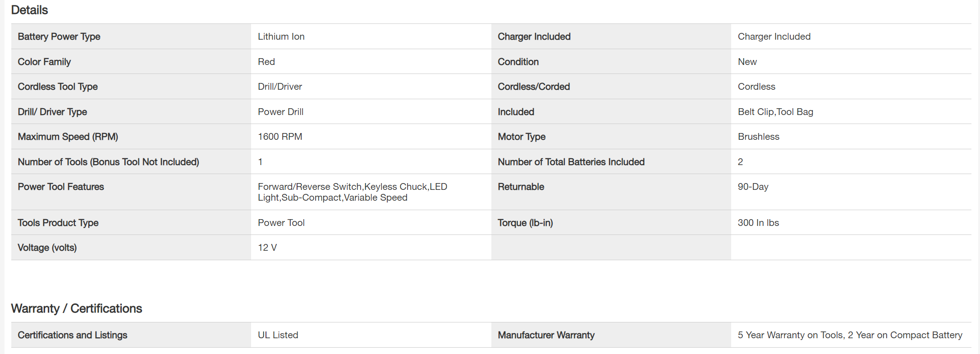Image resolution: width=980 pixels, height=354 pixels.
Task: Click the Manufacturer Warranty label
Action: pos(546,335)
